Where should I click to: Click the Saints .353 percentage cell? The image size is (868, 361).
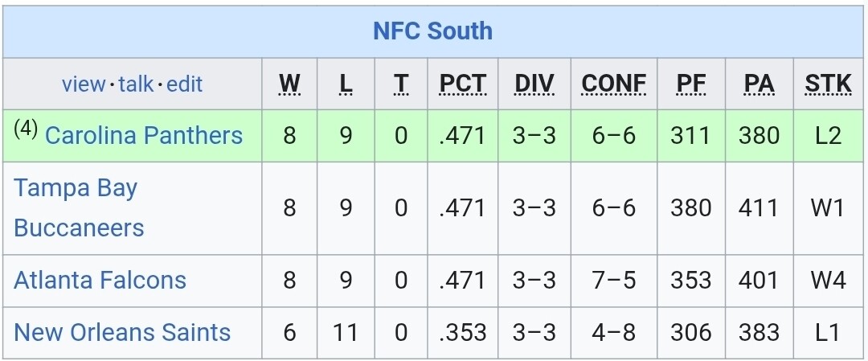(x=463, y=332)
